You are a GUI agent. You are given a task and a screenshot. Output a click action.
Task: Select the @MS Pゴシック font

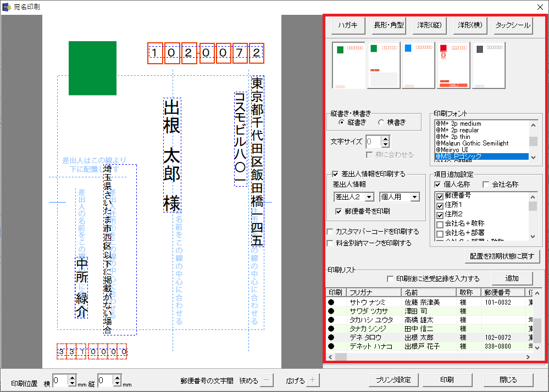481,156
